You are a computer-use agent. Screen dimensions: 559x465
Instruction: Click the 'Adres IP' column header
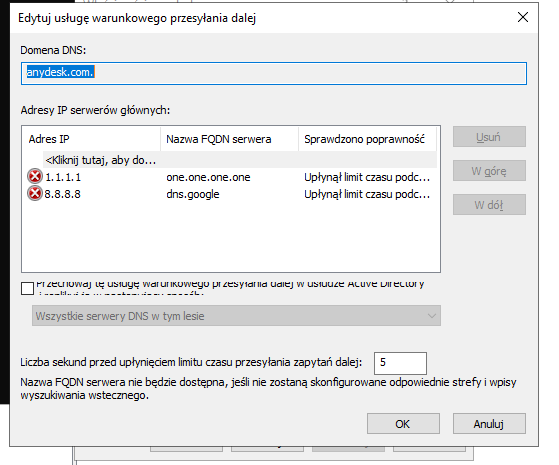(x=91, y=139)
